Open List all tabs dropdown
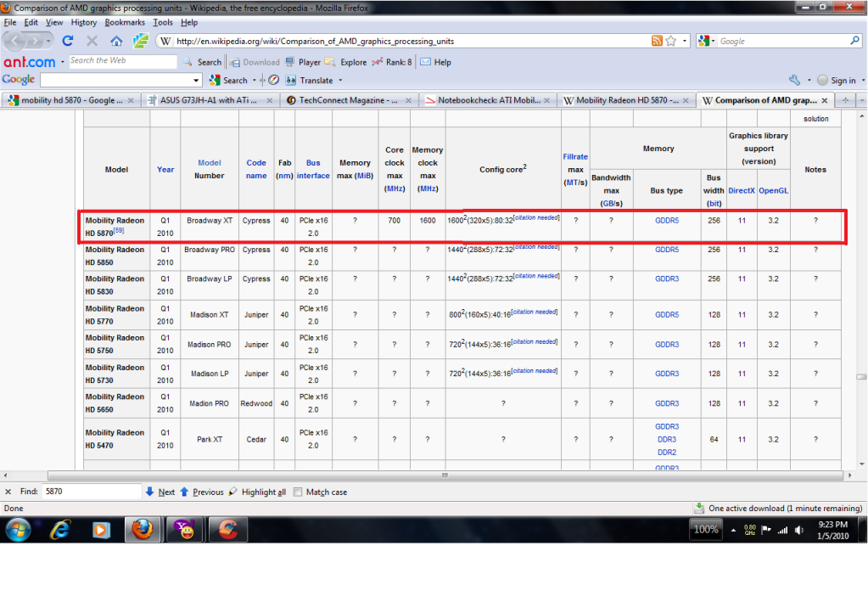 click(862, 100)
